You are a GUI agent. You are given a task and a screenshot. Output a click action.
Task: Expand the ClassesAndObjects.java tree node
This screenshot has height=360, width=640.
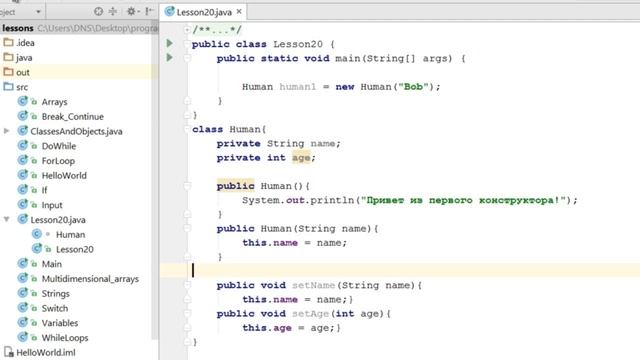coord(6,131)
